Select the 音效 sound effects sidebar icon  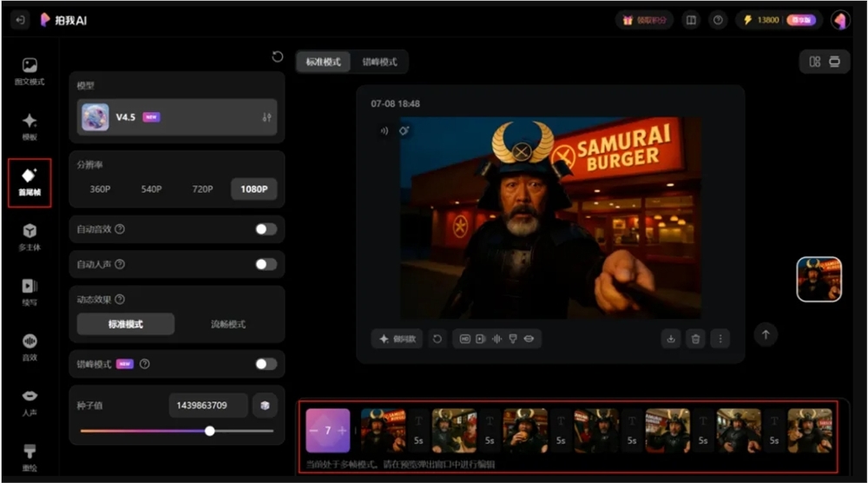[30, 346]
